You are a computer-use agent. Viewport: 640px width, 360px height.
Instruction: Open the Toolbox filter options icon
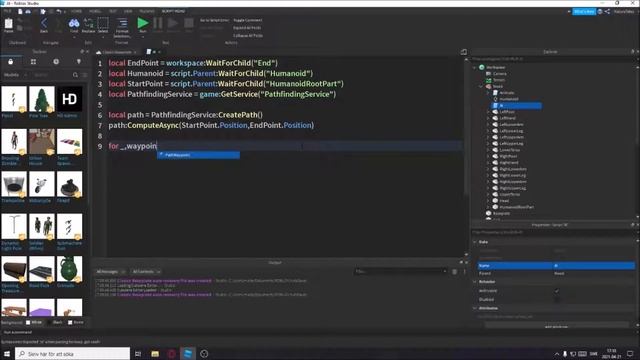click(84, 75)
